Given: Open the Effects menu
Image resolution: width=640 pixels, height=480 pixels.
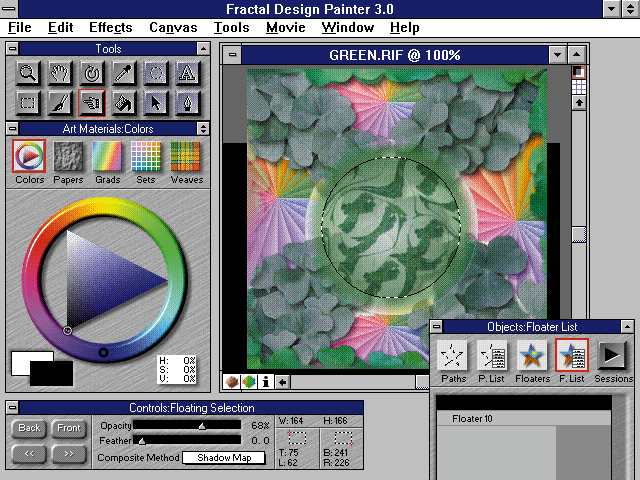Looking at the screenshot, I should (x=110, y=27).
